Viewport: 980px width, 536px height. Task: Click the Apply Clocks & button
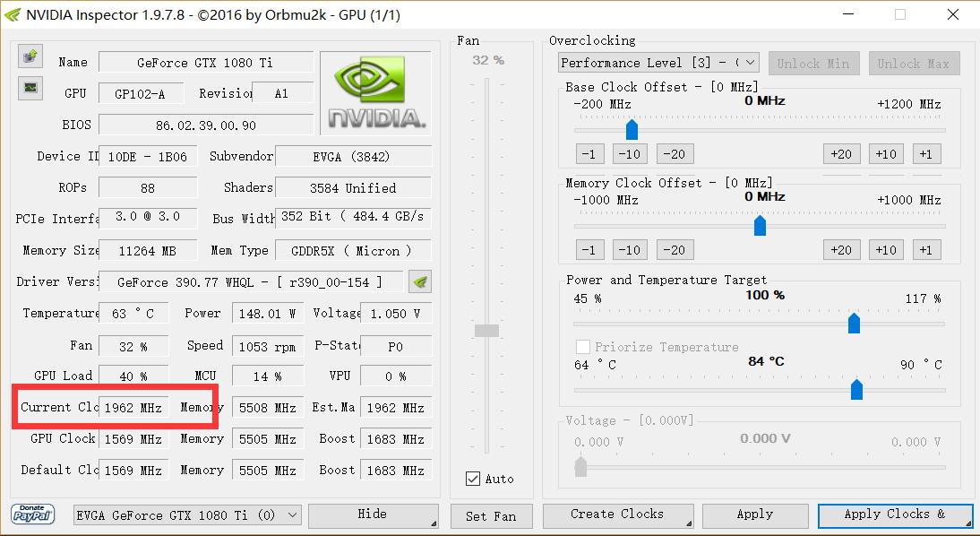tap(895, 515)
